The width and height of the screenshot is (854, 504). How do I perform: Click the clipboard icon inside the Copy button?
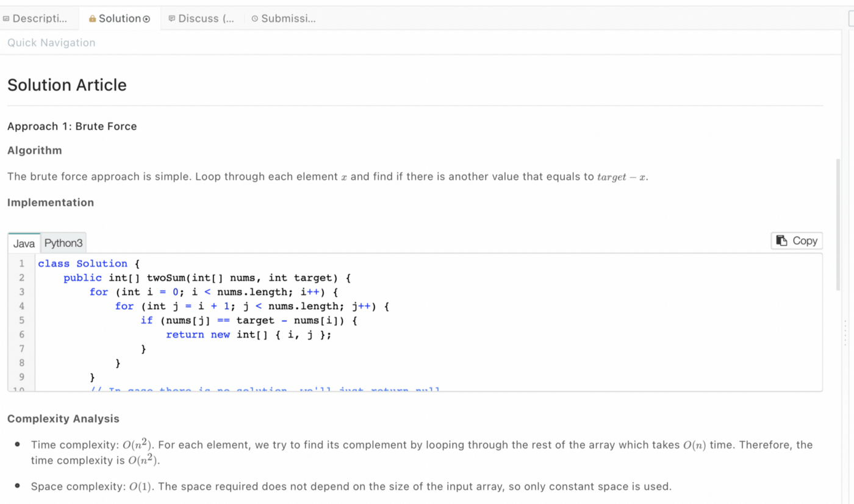point(781,241)
